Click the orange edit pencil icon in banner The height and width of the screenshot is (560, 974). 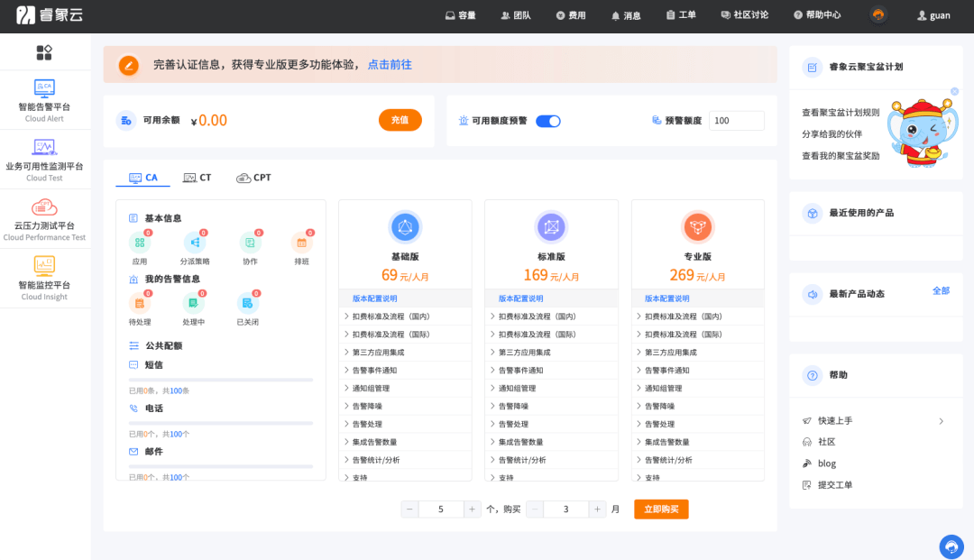coord(129,65)
